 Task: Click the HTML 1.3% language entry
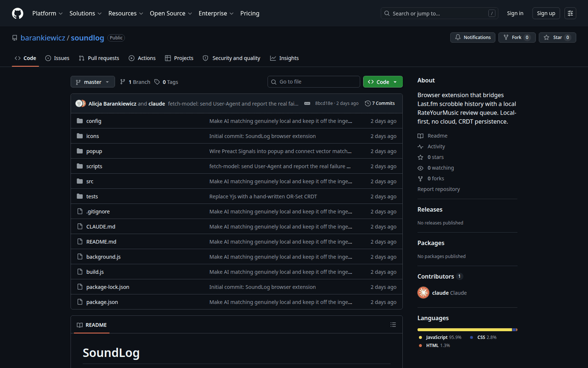pyautogui.click(x=435, y=345)
